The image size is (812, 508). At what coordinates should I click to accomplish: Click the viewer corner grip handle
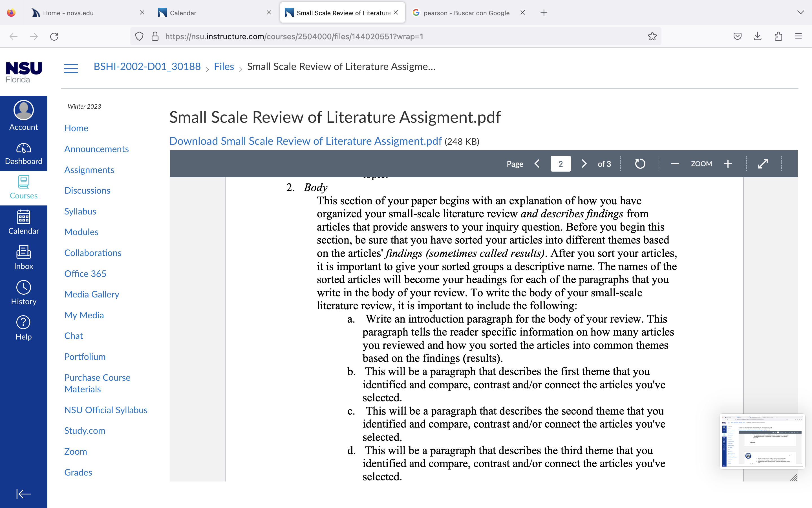coord(794,478)
